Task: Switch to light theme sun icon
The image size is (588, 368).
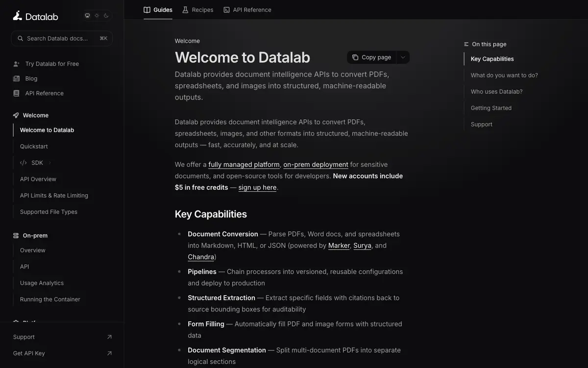Action: tap(97, 16)
